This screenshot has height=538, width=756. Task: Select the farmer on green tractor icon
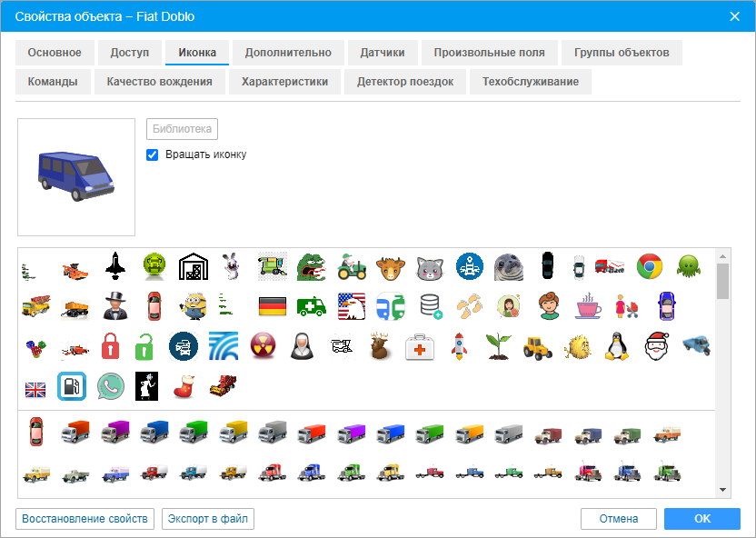(352, 266)
